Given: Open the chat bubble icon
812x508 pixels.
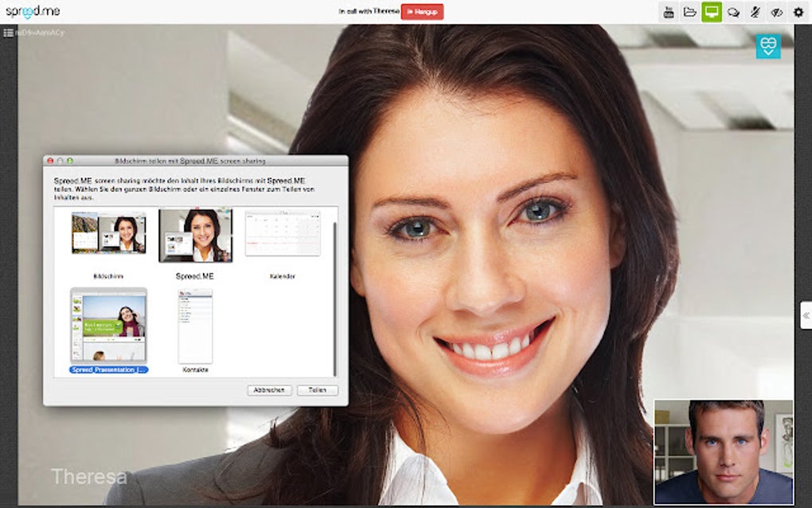Looking at the screenshot, I should [734, 12].
